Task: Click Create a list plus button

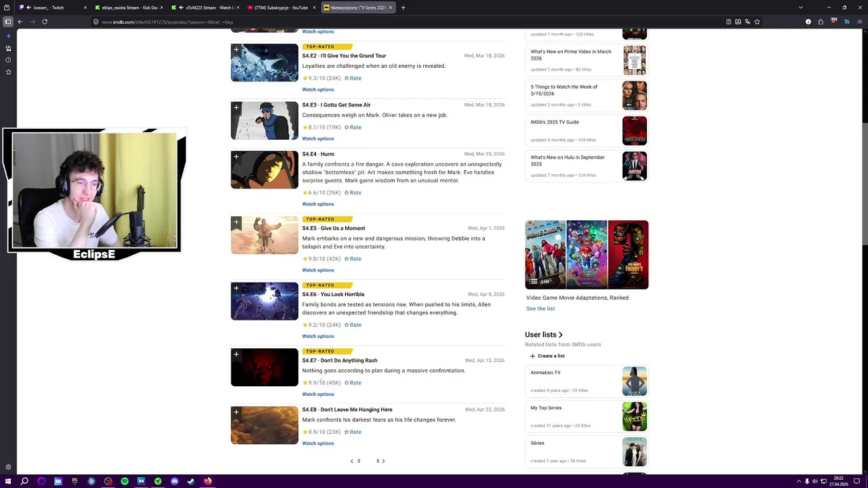Action: (x=547, y=356)
